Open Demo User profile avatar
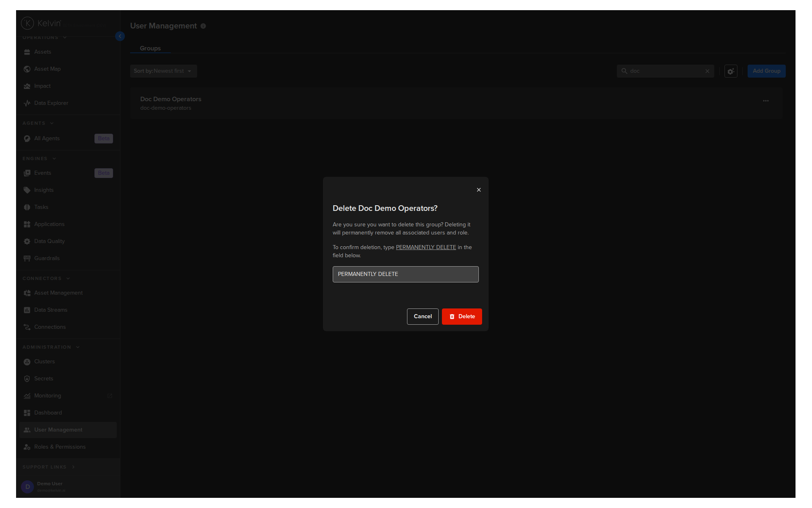The width and height of the screenshot is (812, 508). click(x=27, y=487)
